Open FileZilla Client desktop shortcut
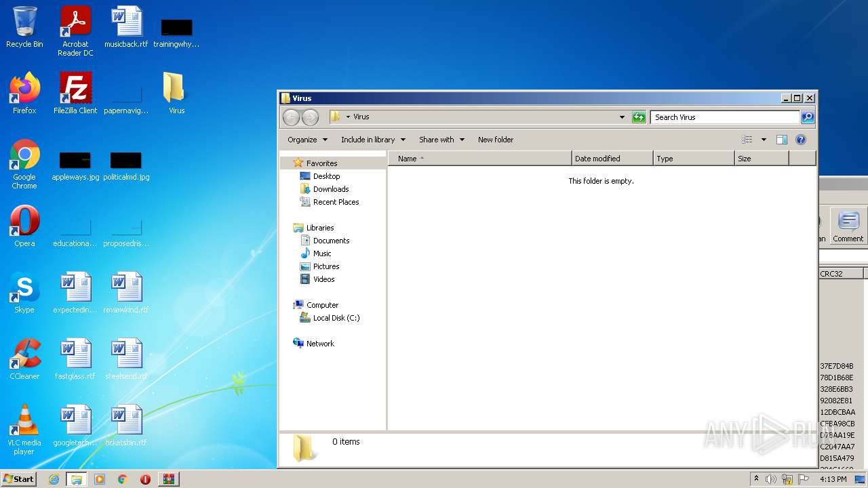Image resolution: width=868 pixels, height=488 pixels. [x=75, y=94]
